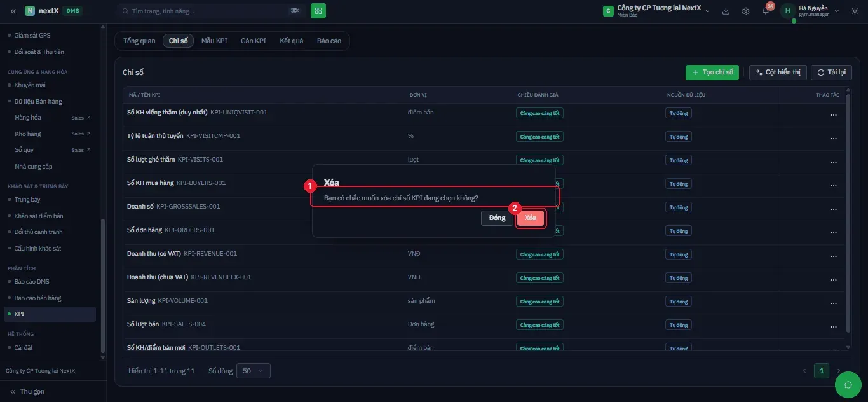Open the green chat bubble
This screenshot has width=868, height=402.
[x=848, y=384]
